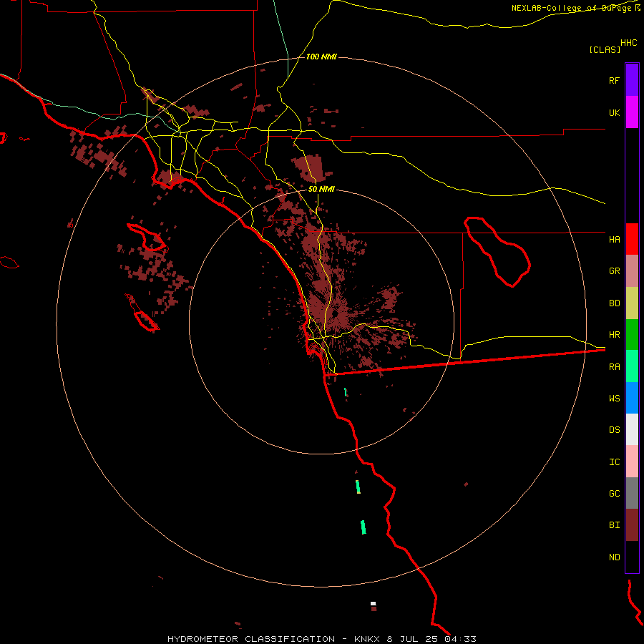Click the white dry snow pixel at bottom
This screenshot has height=644, width=644.
click(x=373, y=603)
